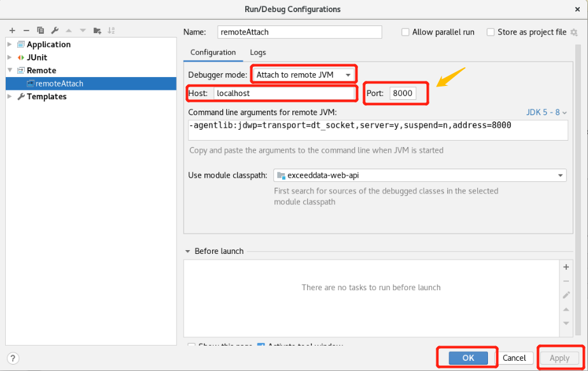Edit Before launch task pencil icon
The width and height of the screenshot is (588, 371).
tap(566, 295)
